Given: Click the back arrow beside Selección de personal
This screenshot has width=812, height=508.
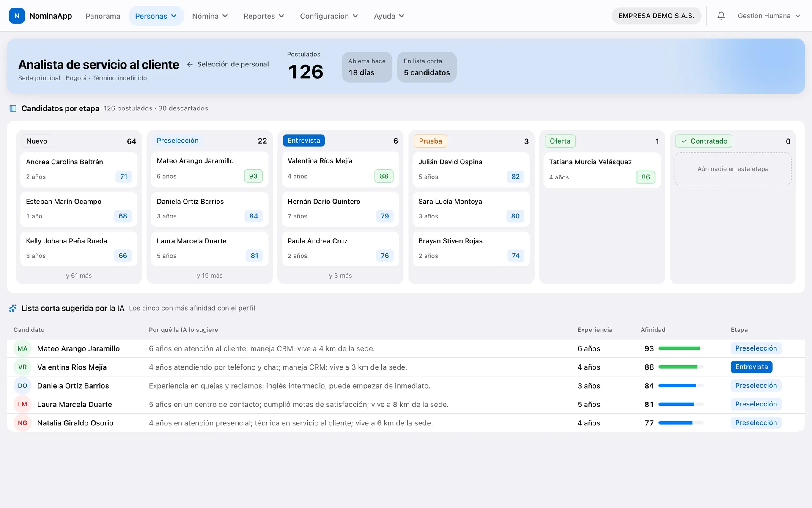Looking at the screenshot, I should 190,64.
